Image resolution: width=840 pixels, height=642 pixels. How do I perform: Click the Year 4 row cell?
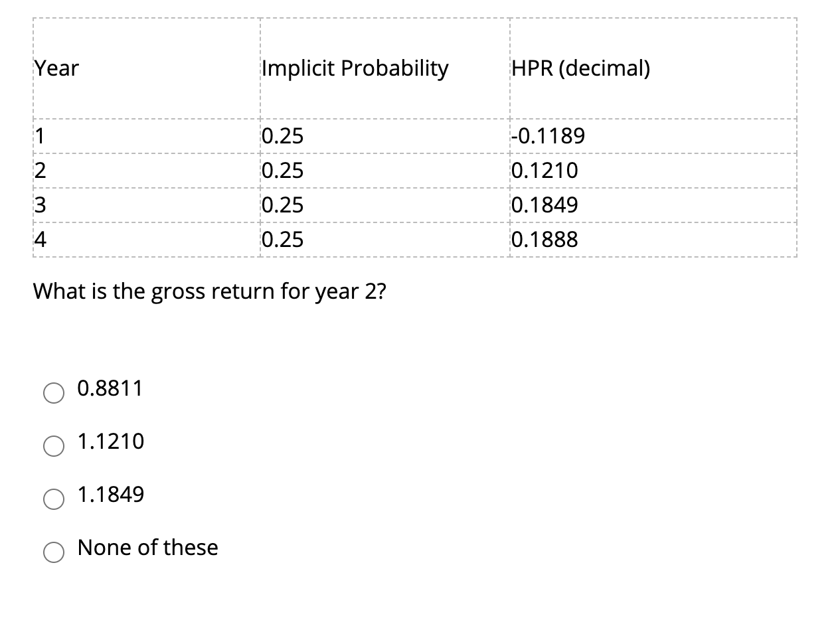(x=40, y=239)
